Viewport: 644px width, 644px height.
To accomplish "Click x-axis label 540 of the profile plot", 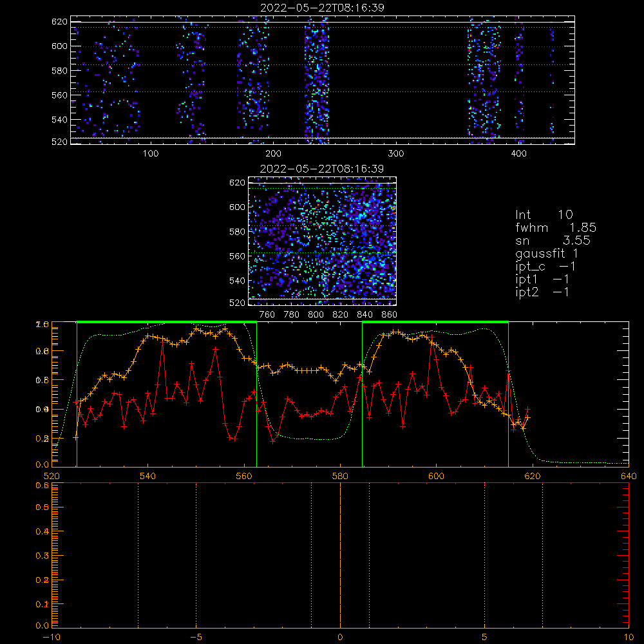I will point(148,476).
